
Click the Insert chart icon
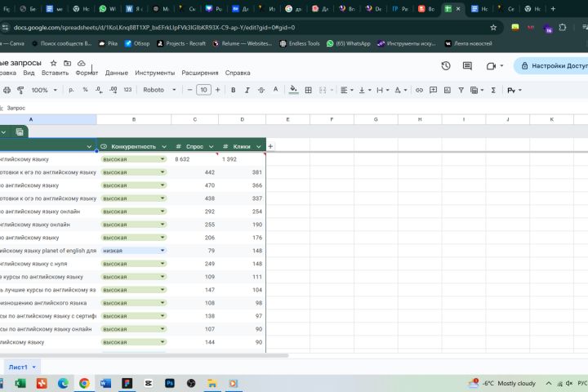click(448, 90)
